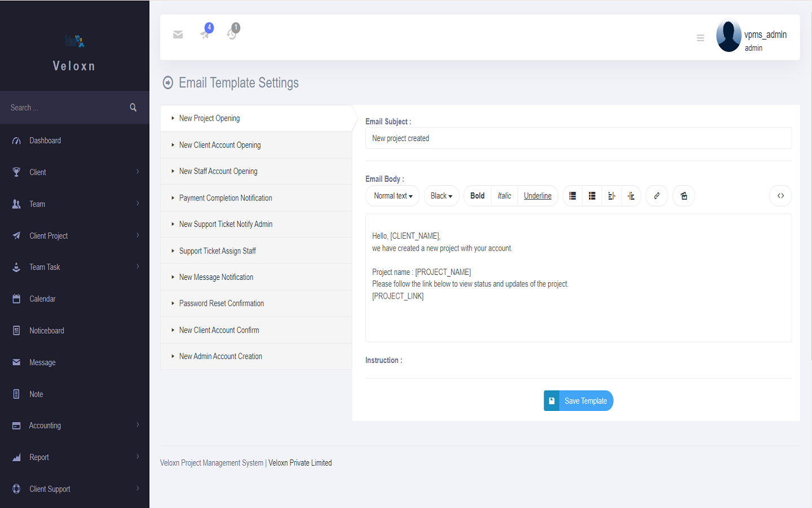Open the messages envelope icon
Image resolution: width=812 pixels, height=508 pixels.
point(178,34)
